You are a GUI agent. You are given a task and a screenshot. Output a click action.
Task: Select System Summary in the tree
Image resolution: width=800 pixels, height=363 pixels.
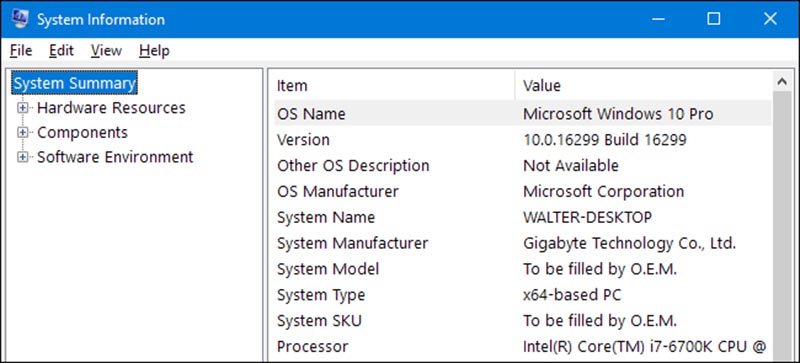(x=74, y=83)
